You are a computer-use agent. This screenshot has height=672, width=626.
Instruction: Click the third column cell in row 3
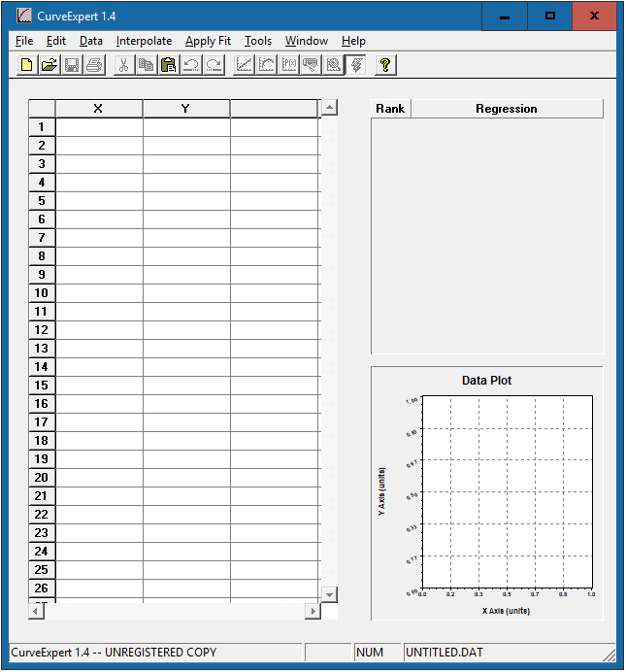point(275,164)
